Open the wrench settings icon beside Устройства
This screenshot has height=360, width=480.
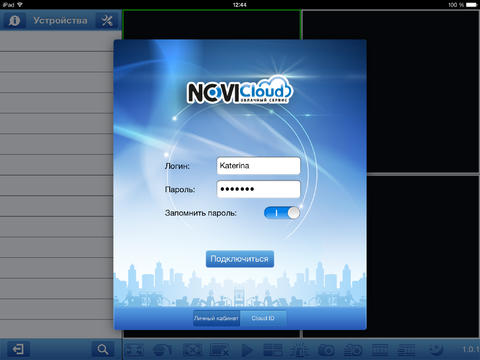[107, 21]
